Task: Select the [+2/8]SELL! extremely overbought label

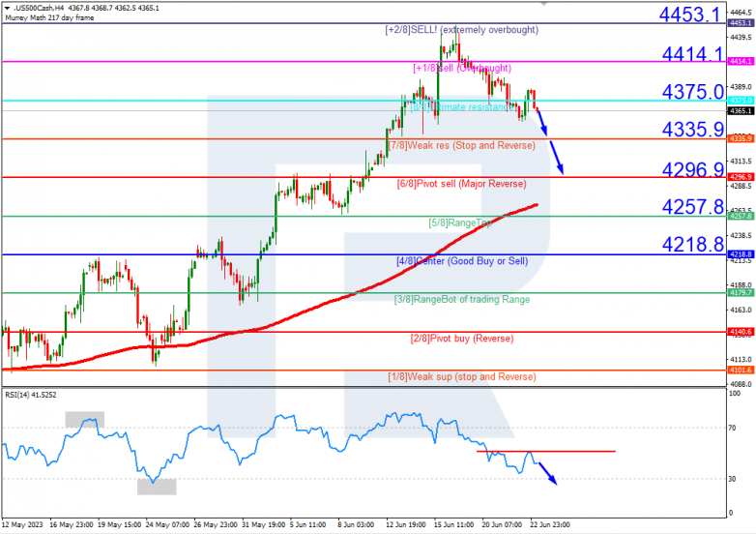Action: click(x=461, y=30)
